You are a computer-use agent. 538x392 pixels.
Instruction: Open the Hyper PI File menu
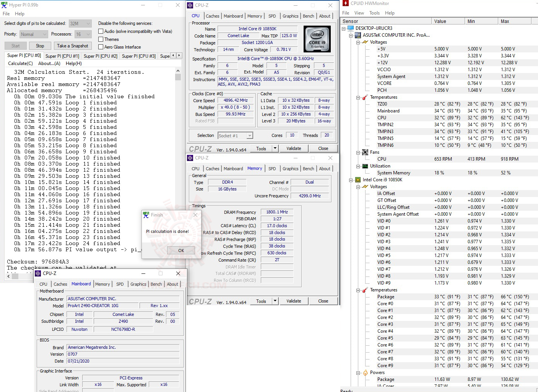coord(6,14)
